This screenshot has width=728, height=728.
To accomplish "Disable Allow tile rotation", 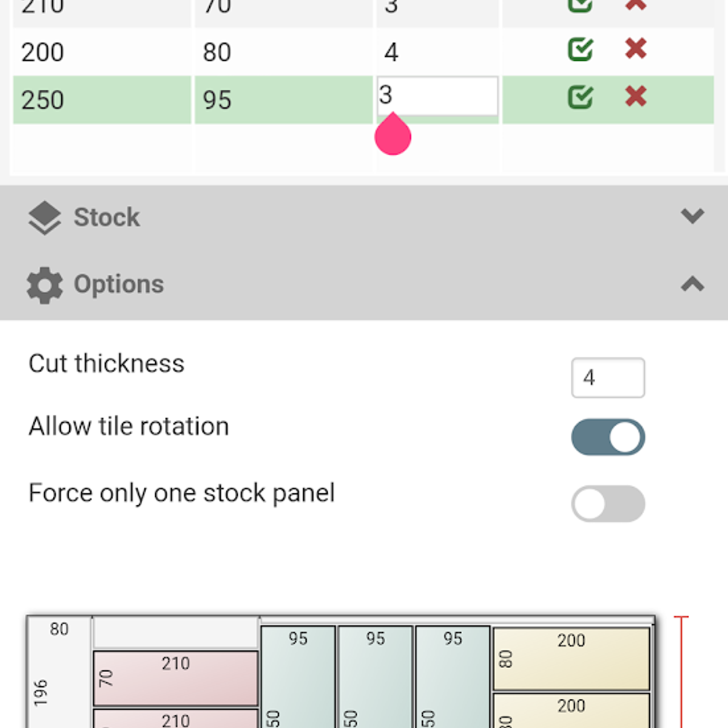I will point(608,436).
